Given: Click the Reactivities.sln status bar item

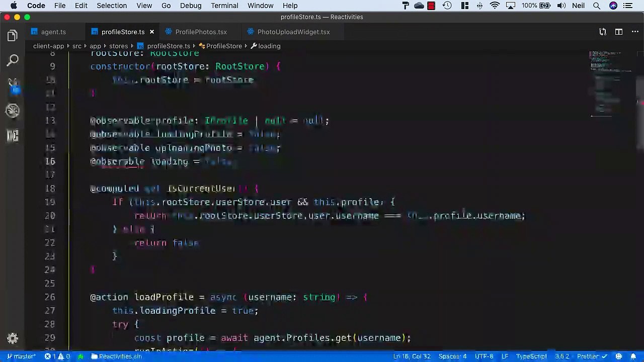Looking at the screenshot, I should pos(116,356).
